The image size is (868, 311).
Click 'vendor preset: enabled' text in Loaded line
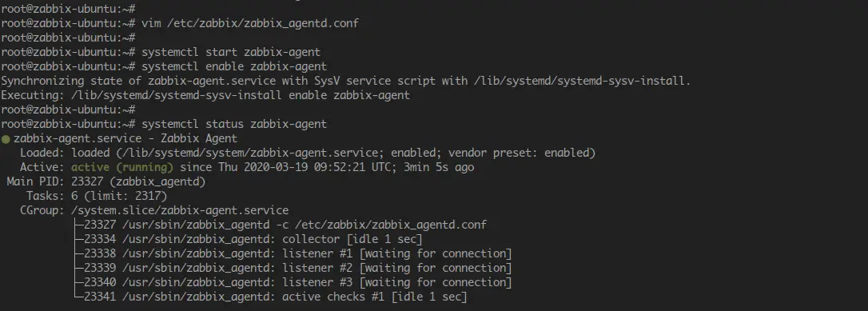click(x=522, y=153)
